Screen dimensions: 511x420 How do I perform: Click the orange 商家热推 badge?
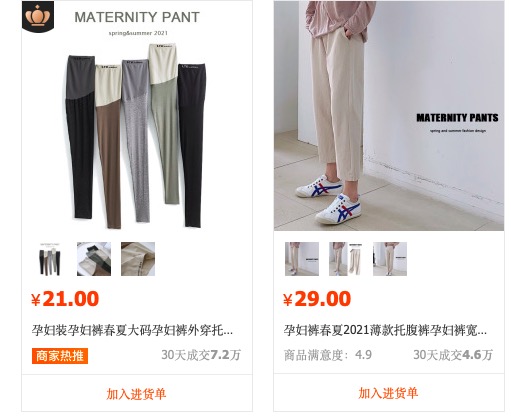point(60,356)
